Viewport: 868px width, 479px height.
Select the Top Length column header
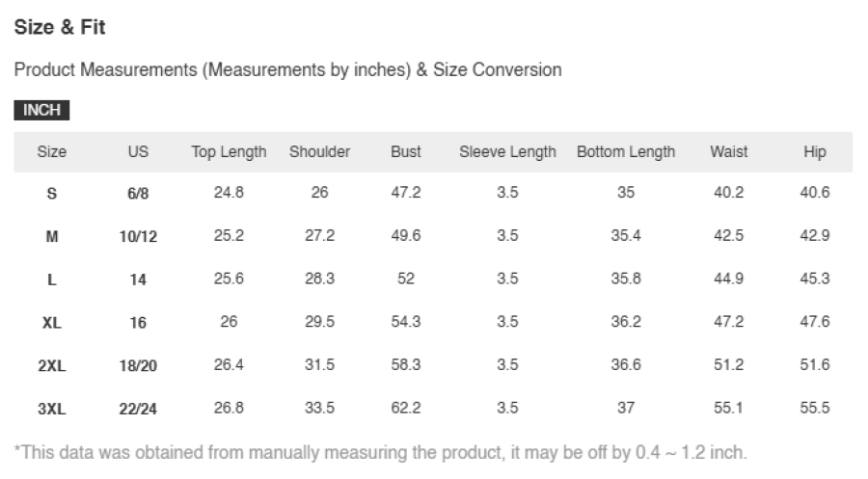(229, 151)
